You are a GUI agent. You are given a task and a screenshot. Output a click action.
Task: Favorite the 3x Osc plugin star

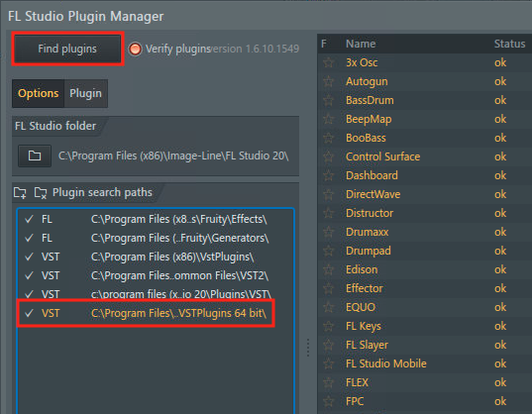(328, 62)
